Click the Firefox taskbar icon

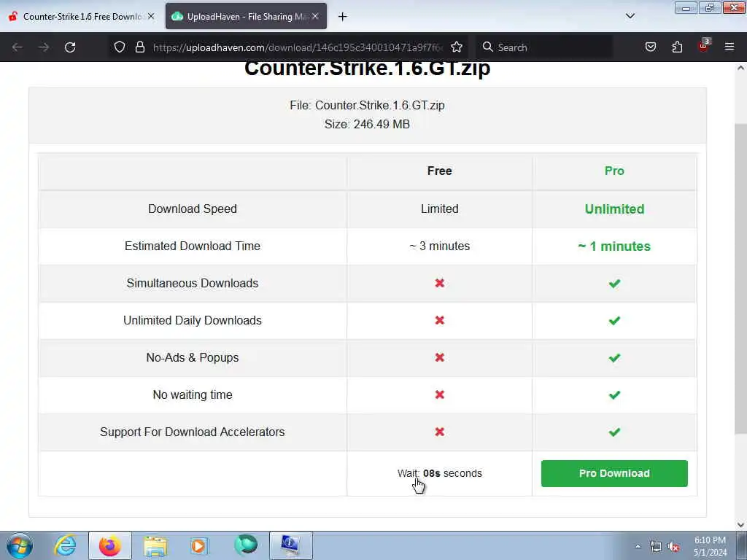click(x=109, y=545)
